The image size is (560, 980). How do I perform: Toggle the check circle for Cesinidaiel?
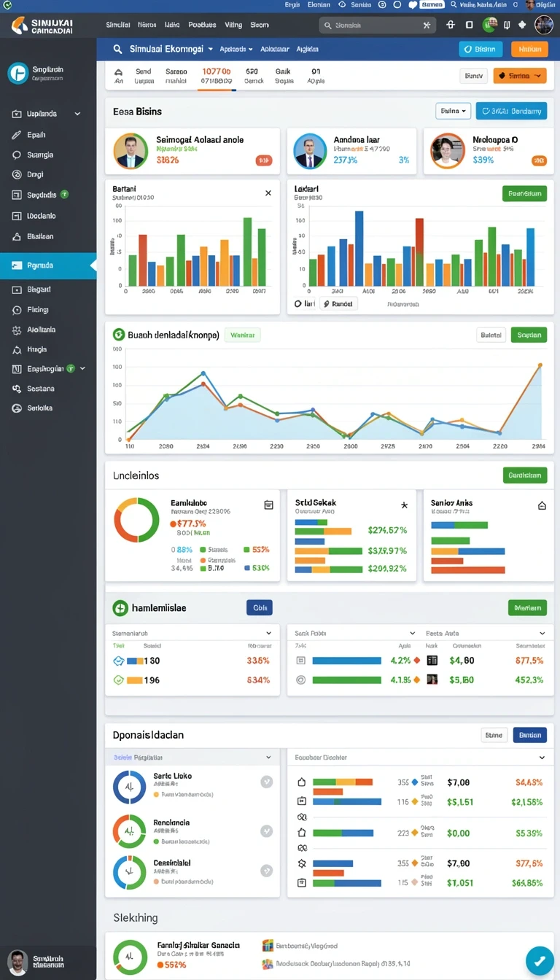tap(267, 871)
